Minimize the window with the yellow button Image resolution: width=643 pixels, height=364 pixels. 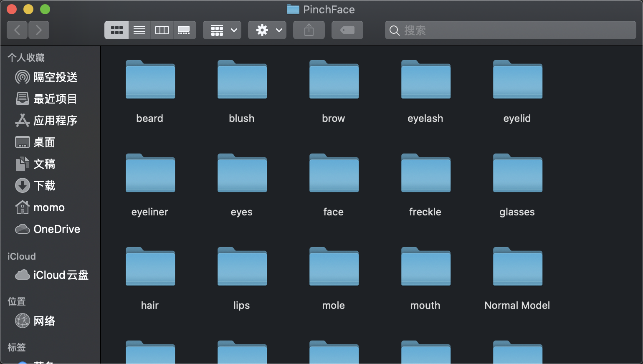28,9
